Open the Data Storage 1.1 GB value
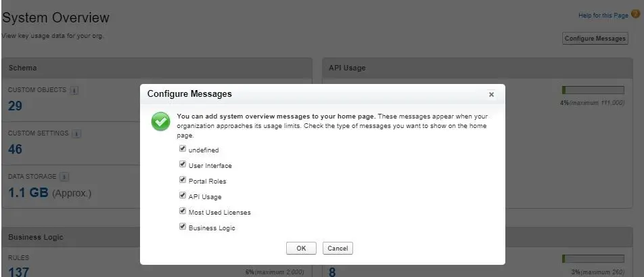Screen dimensions: 644x277 pyautogui.click(x=28, y=192)
